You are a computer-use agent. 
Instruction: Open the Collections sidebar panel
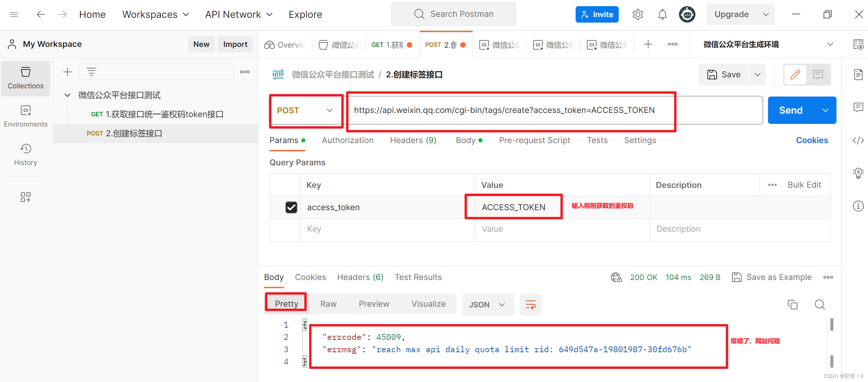[x=26, y=78]
